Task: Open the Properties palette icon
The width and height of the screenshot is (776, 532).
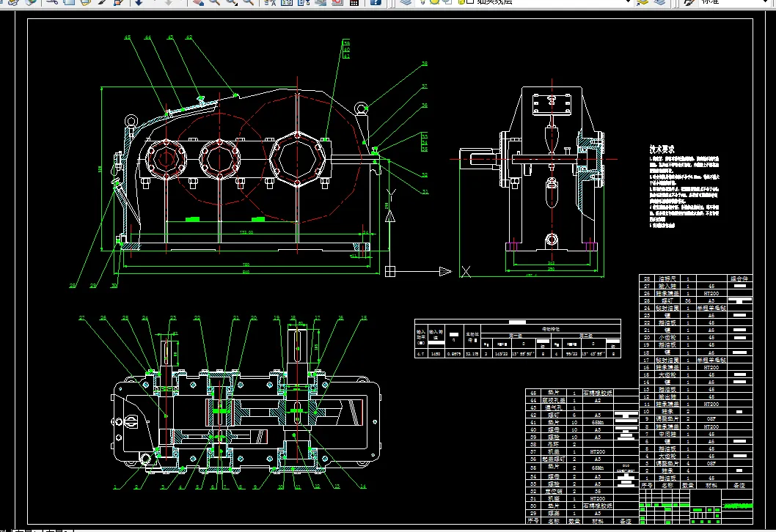Action: (269, 2)
